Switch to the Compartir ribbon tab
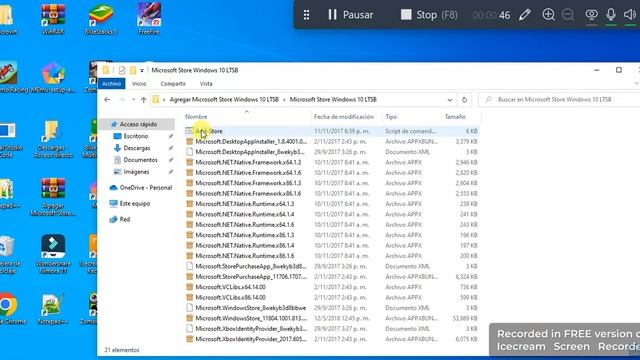 (173, 84)
